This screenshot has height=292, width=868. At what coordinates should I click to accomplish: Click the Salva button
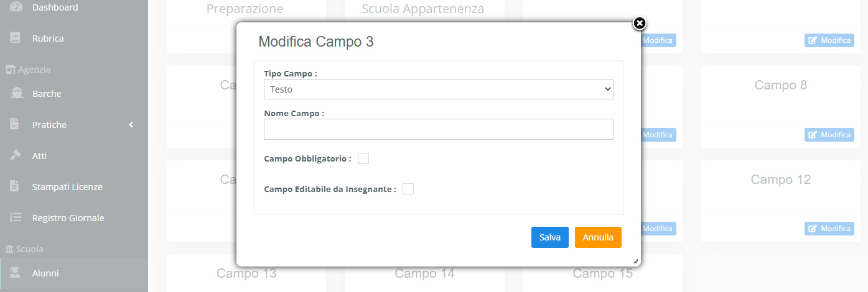[550, 237]
